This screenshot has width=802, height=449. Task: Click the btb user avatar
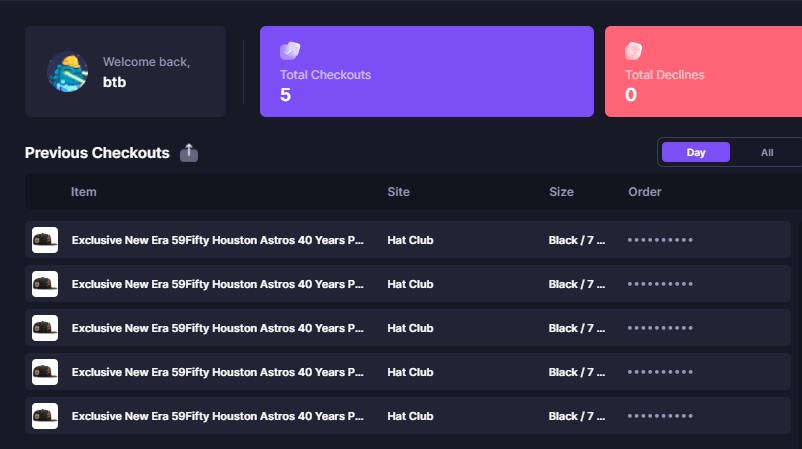point(68,72)
